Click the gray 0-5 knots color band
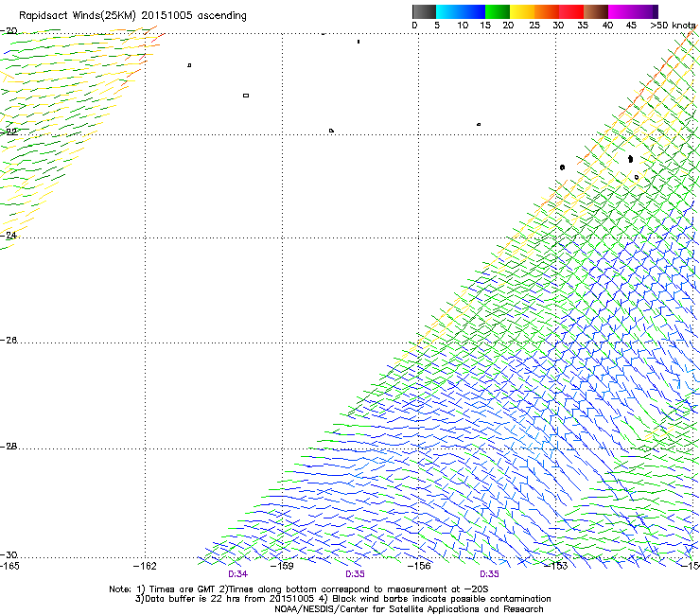Image resolution: width=700 pixels, height=615 pixels. click(x=424, y=11)
